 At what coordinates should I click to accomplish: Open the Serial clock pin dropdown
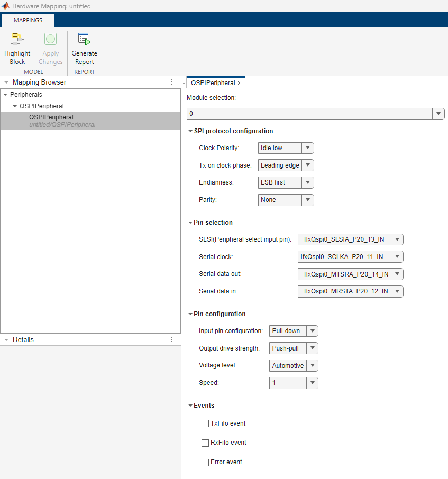click(397, 256)
